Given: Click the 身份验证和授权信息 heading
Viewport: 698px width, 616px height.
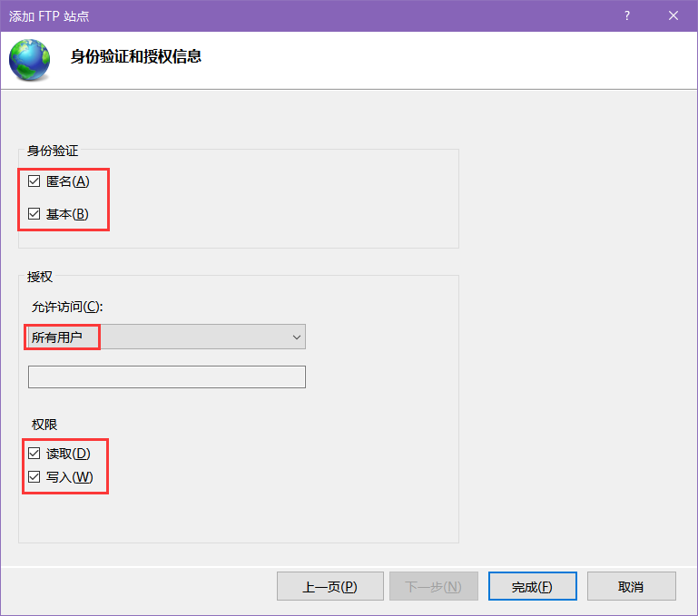Looking at the screenshot, I should coord(136,56).
